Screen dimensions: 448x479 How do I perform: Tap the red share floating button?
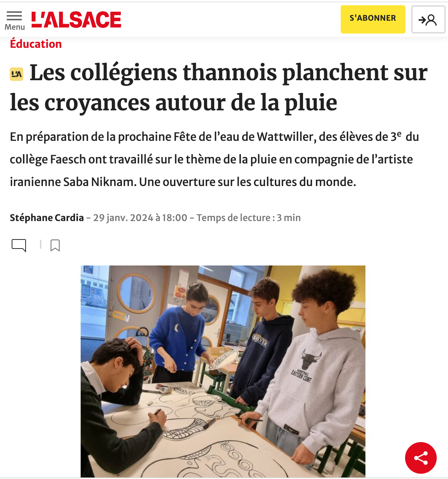[421, 458]
